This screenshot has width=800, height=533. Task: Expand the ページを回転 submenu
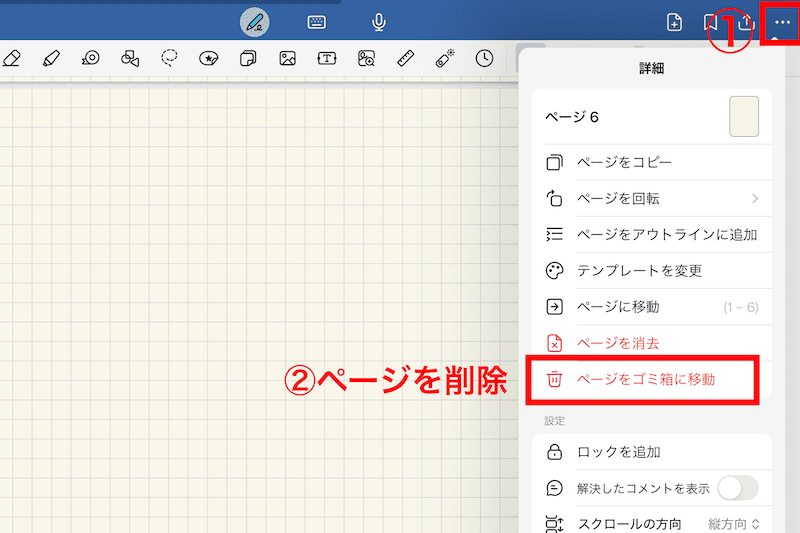[x=650, y=198]
